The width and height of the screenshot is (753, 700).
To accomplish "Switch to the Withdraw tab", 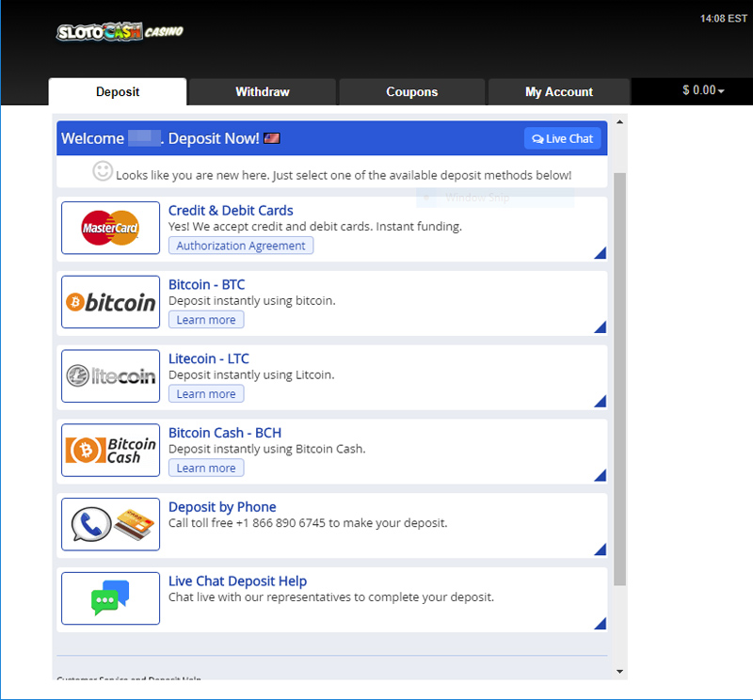I will (x=263, y=91).
